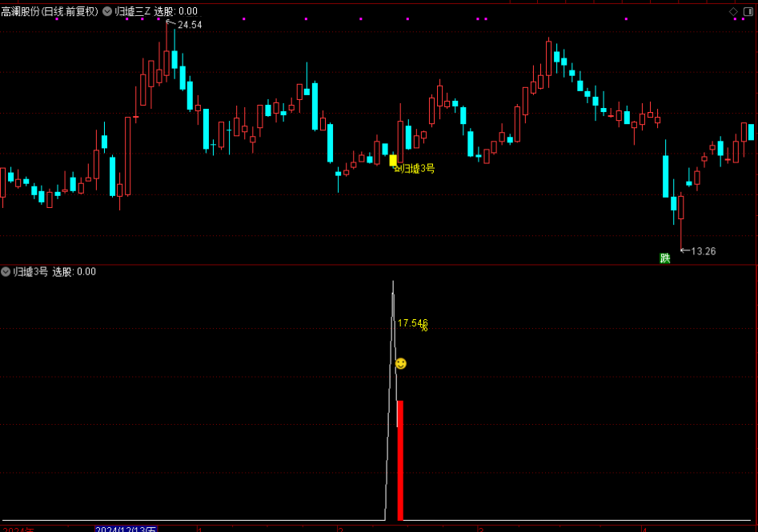
Task: Click the yellow smiley face signal icon
Action: [x=401, y=363]
